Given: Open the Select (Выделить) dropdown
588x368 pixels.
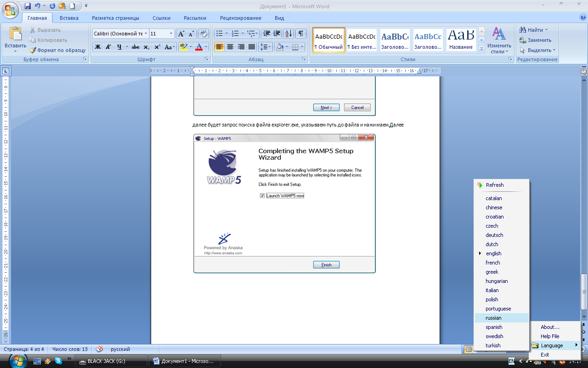Looking at the screenshot, I should [538, 50].
